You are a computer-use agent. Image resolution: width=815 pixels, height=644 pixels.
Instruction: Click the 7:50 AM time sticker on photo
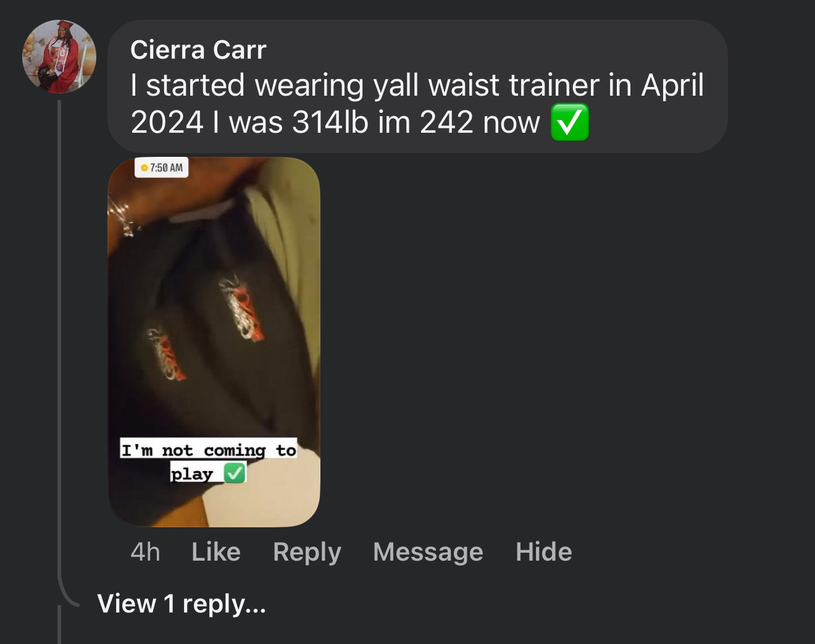(x=162, y=167)
